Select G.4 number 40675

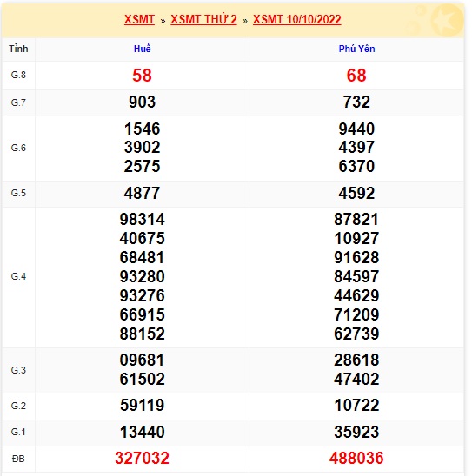(x=143, y=238)
